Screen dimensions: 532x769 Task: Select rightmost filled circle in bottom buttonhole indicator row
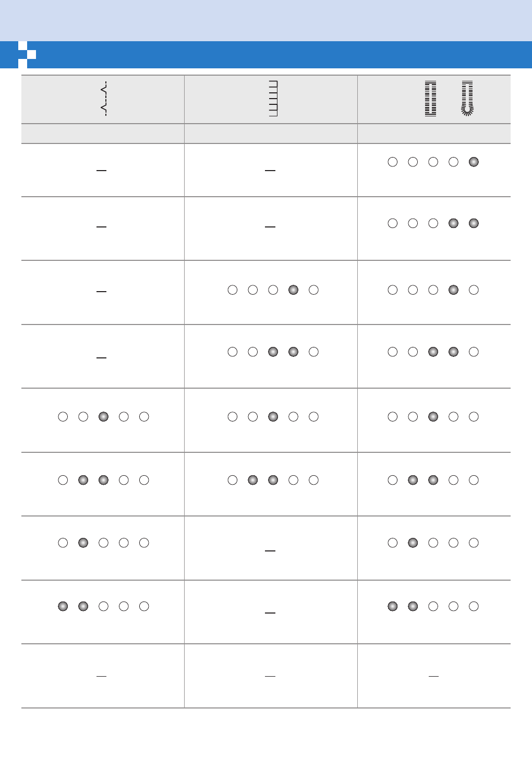[413, 606]
